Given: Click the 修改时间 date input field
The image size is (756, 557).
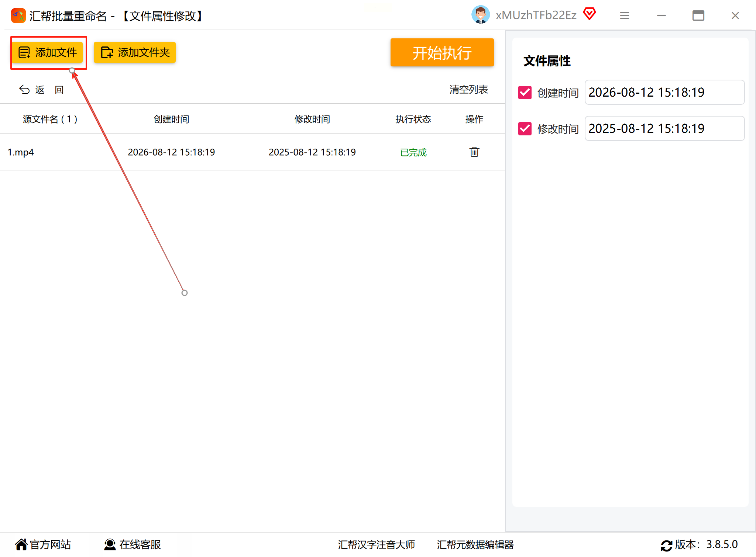Looking at the screenshot, I should [664, 128].
